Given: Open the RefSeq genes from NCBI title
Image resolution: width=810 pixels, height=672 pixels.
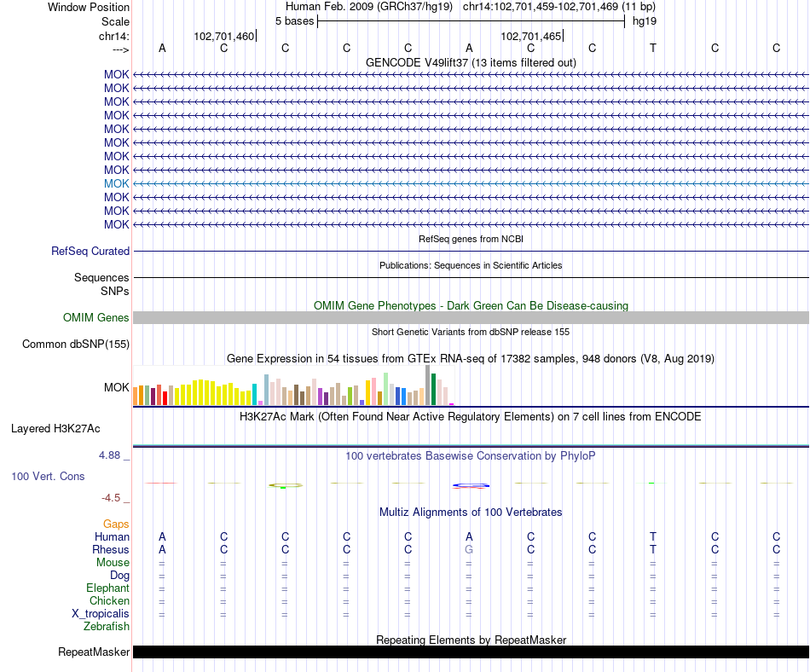Looking at the screenshot, I should coord(471,239).
